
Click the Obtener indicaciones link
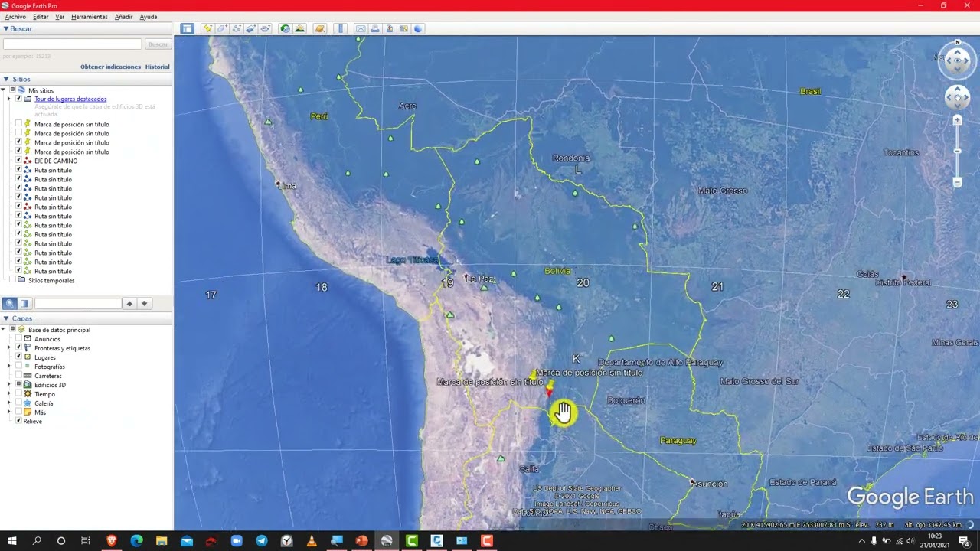[111, 67]
